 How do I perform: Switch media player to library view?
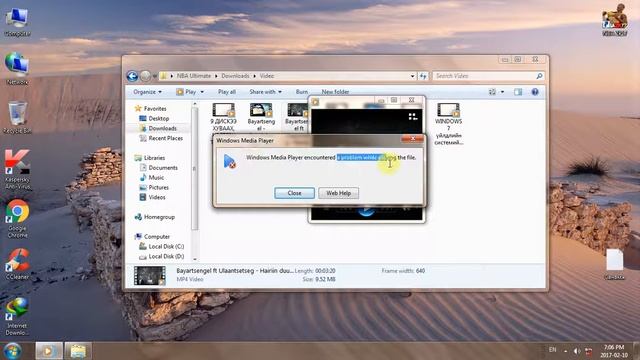pyautogui.click(x=413, y=117)
